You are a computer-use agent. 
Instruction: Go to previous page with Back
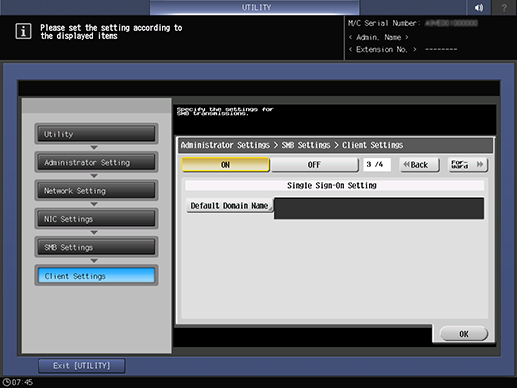(419, 165)
